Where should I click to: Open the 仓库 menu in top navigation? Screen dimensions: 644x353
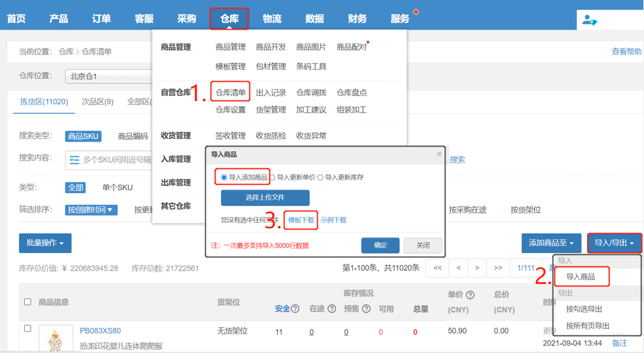(x=229, y=19)
